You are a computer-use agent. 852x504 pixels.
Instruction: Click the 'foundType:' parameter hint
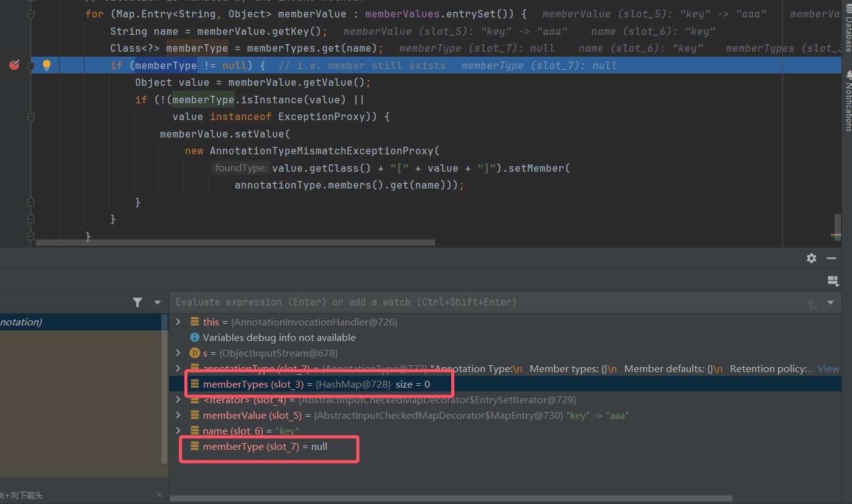pyautogui.click(x=241, y=168)
